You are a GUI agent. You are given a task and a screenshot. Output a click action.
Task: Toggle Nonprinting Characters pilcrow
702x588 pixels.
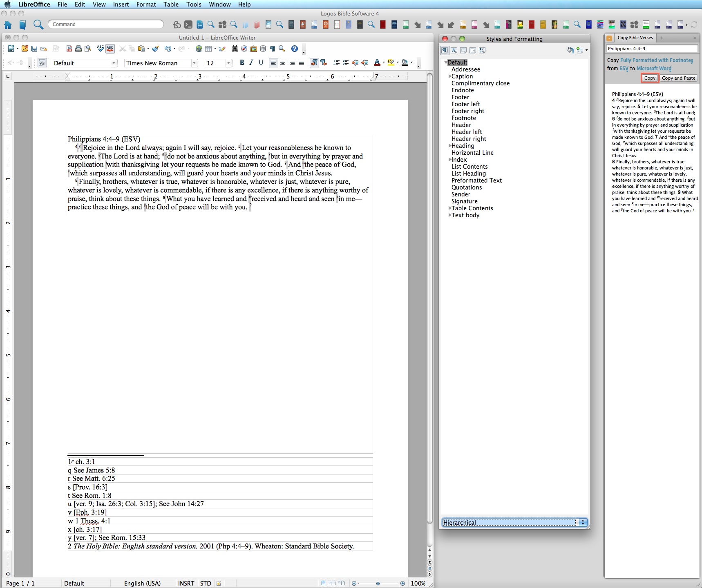pyautogui.click(x=272, y=49)
